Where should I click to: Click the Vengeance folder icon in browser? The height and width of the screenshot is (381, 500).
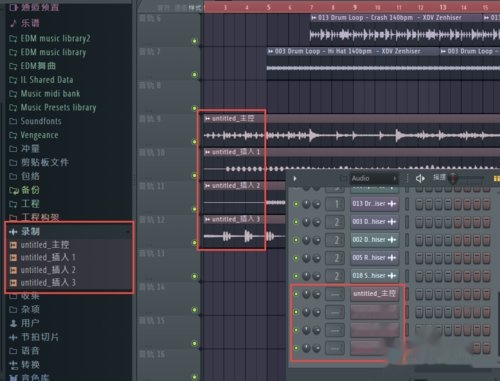click(x=13, y=135)
